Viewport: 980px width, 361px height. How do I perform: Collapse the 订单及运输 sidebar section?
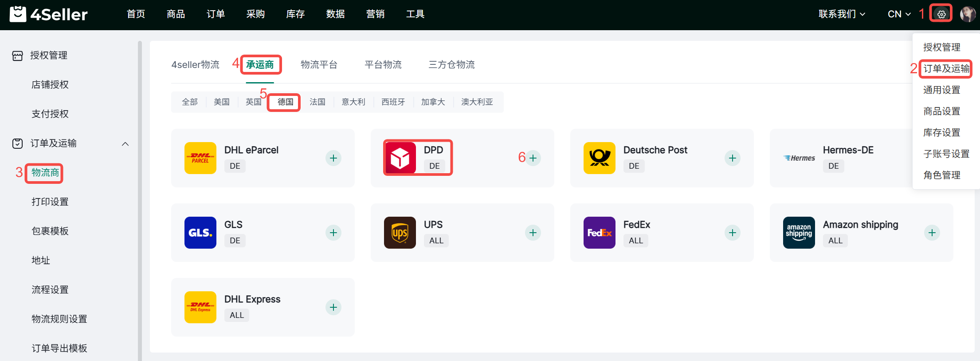[125, 144]
